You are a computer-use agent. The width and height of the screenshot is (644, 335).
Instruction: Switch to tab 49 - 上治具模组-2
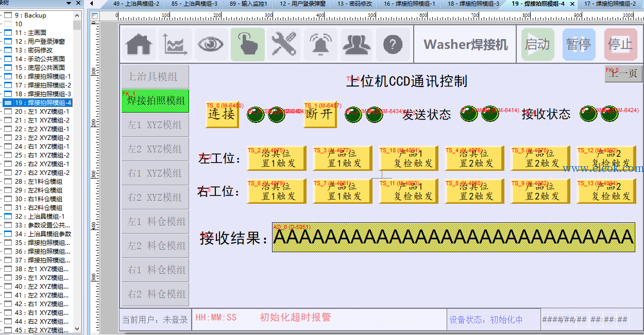click(135, 4)
